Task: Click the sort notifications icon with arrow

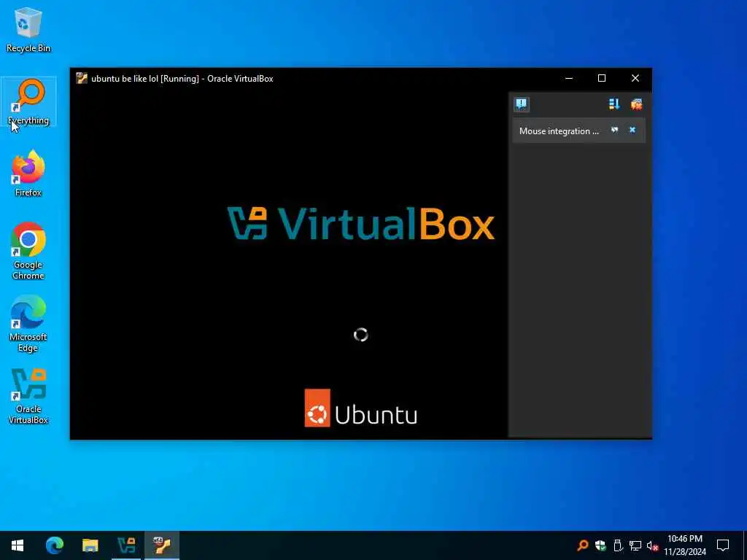Action: (614, 104)
